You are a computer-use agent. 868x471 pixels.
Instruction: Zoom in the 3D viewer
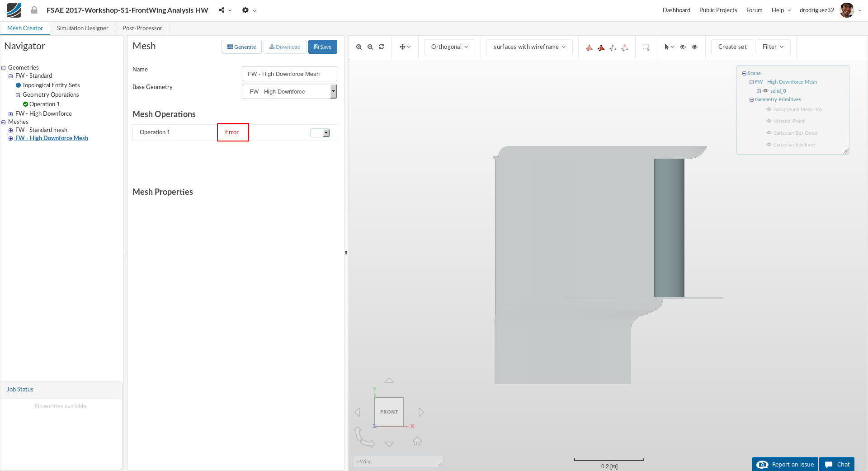click(359, 47)
